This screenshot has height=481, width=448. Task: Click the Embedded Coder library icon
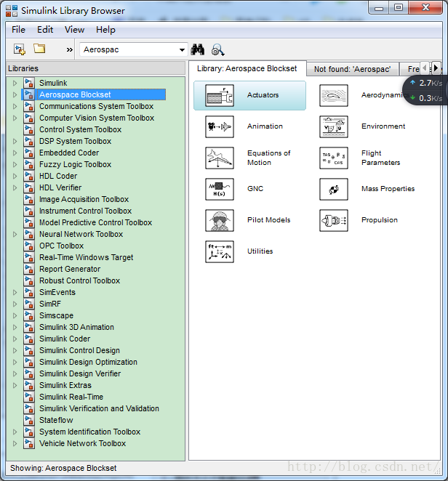coord(29,153)
